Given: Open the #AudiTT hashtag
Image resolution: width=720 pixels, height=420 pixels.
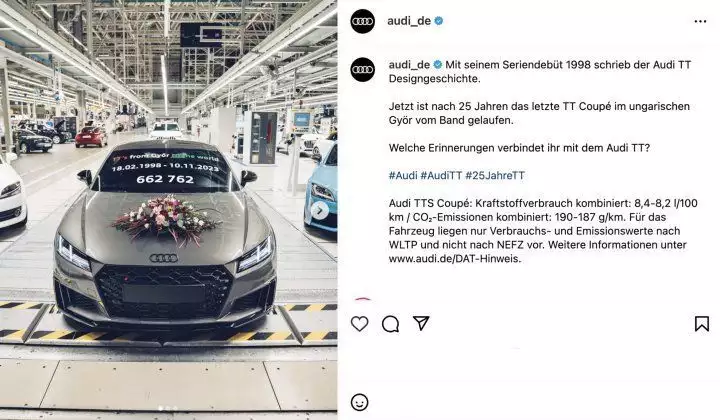Looking at the screenshot, I should 441,175.
